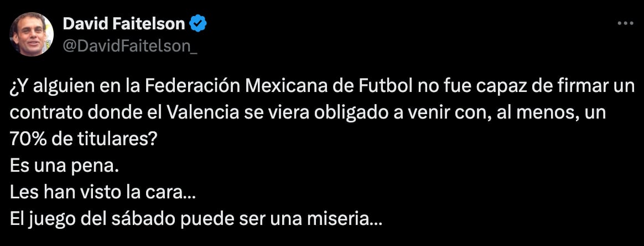Click the word 'Futbol' in the tweet
This screenshot has height=246, width=644.
coord(389,87)
